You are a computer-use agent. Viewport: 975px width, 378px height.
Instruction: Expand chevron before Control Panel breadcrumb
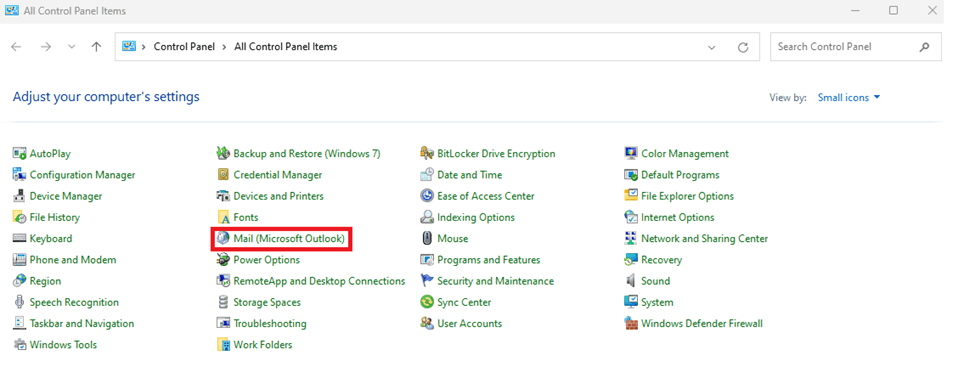click(144, 47)
